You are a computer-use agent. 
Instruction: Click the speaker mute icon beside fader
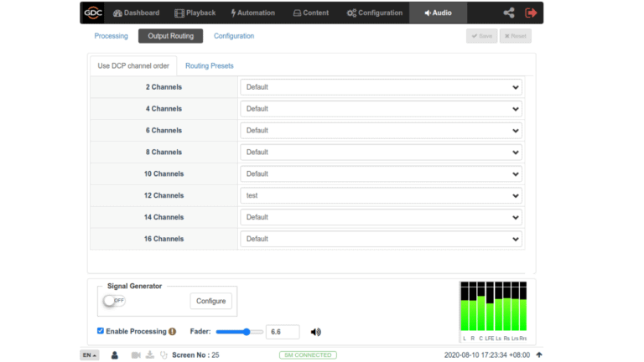pyautogui.click(x=316, y=332)
